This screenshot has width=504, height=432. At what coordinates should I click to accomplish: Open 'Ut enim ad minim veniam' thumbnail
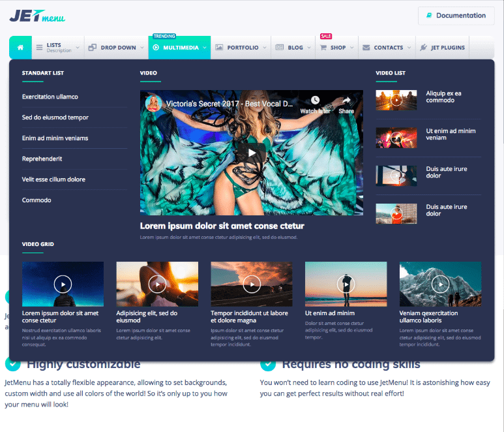[x=396, y=138]
